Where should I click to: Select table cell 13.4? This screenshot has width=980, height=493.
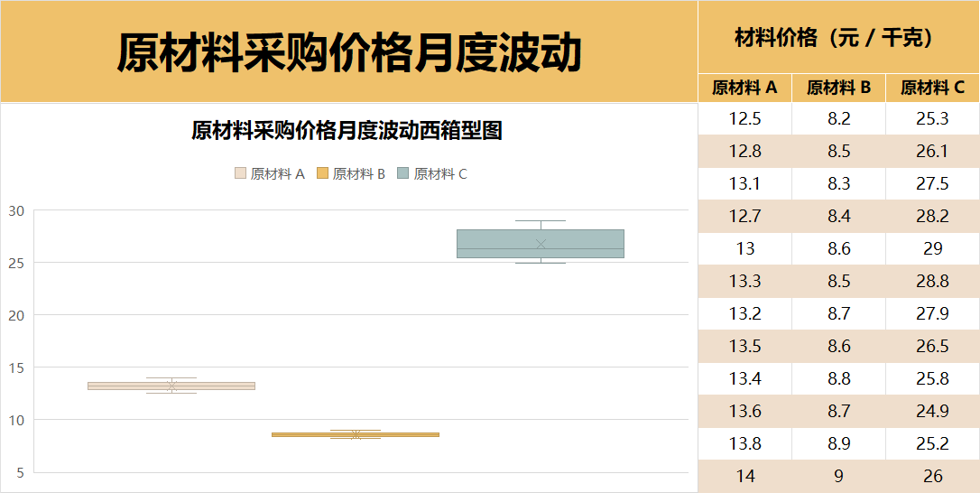745,379
